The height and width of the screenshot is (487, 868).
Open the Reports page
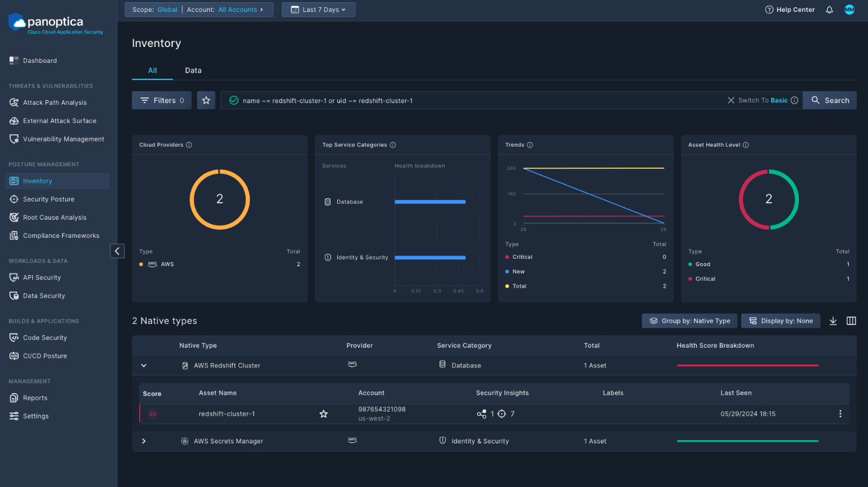click(35, 398)
